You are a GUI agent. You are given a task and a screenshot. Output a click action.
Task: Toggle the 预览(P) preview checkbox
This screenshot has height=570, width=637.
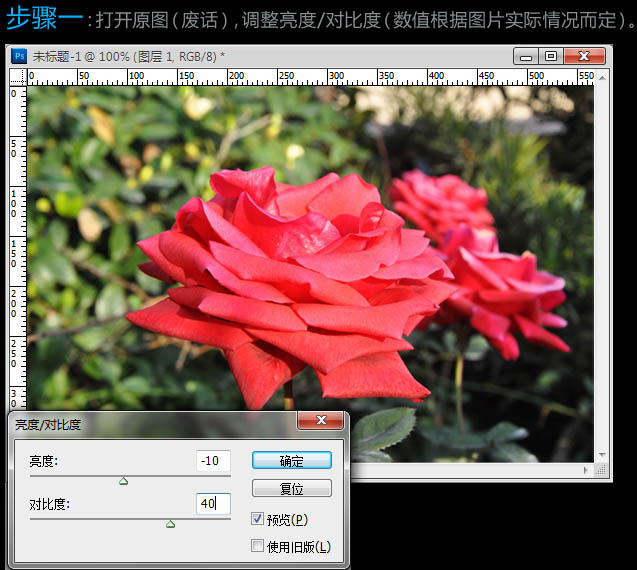point(258,519)
